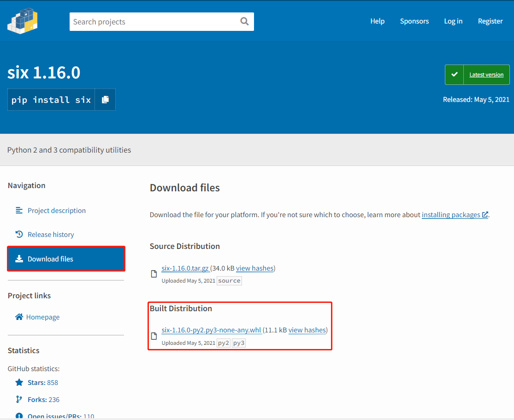Screen dimensions: 514x420
Task: Click the 'Project links' heading
Action: pos(29,296)
